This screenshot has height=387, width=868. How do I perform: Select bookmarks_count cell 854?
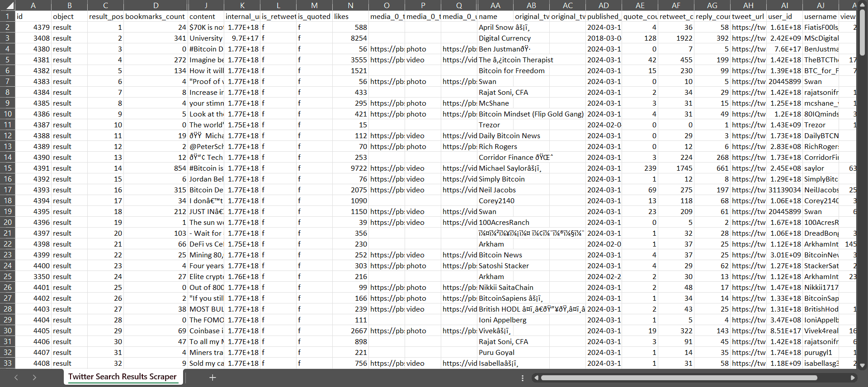[156, 168]
